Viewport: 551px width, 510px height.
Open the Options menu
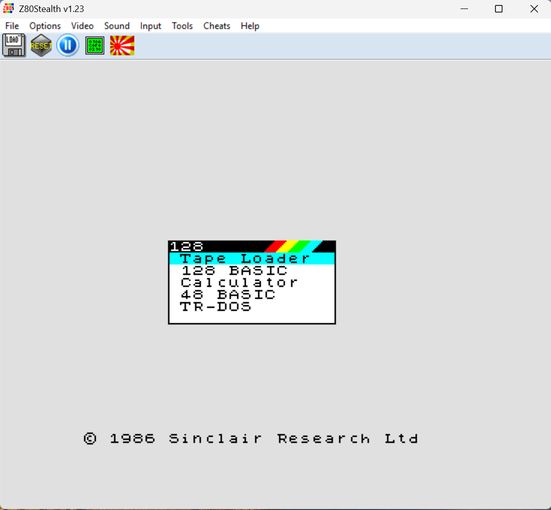[x=45, y=26]
